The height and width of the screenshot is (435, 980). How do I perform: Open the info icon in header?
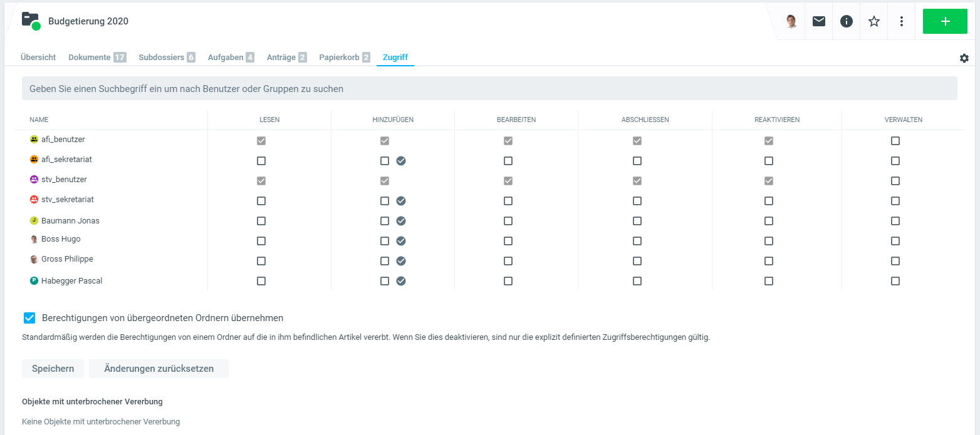[846, 21]
